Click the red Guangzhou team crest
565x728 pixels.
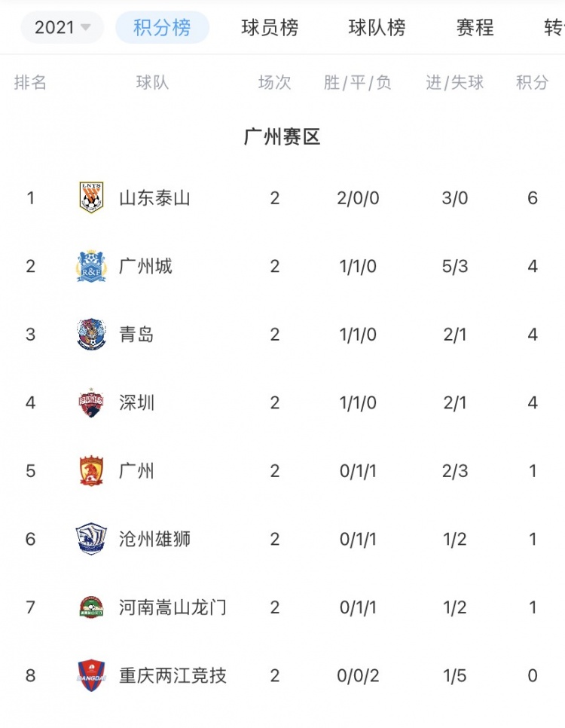91,471
